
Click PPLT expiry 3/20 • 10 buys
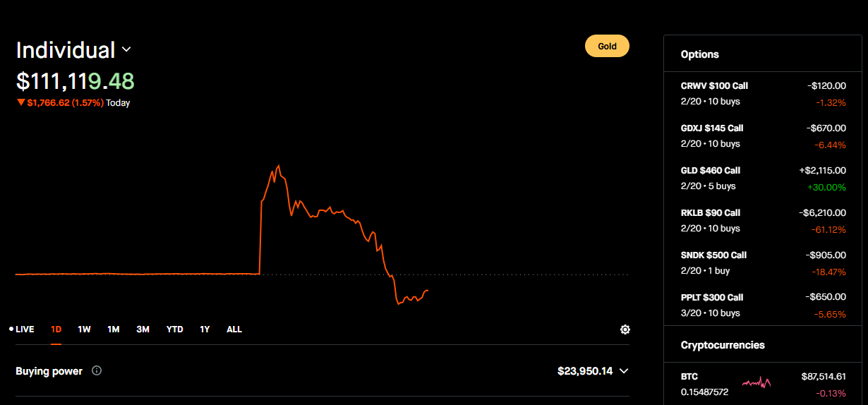tap(711, 313)
